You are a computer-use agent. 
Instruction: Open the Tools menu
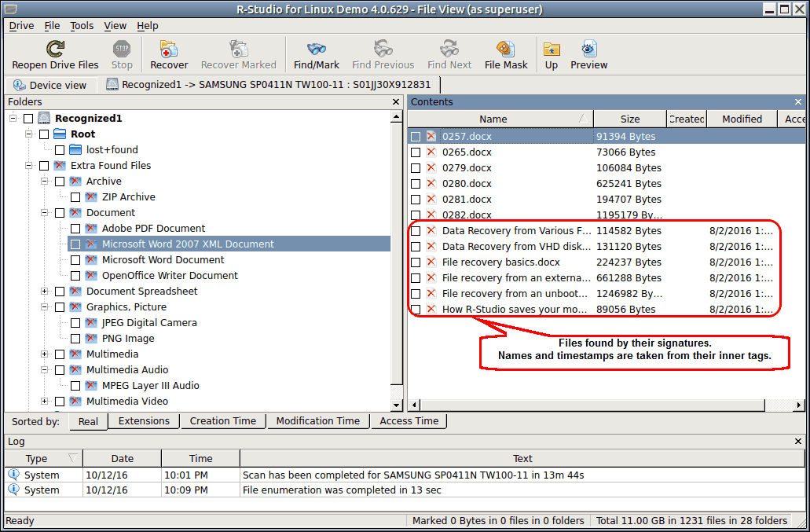(82, 26)
